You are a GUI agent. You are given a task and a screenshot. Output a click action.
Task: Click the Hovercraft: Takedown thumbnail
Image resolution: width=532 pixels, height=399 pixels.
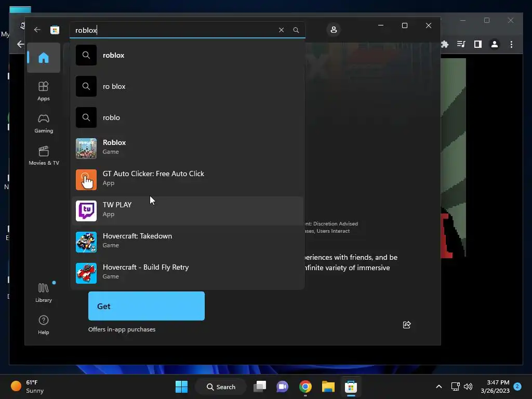pyautogui.click(x=86, y=242)
